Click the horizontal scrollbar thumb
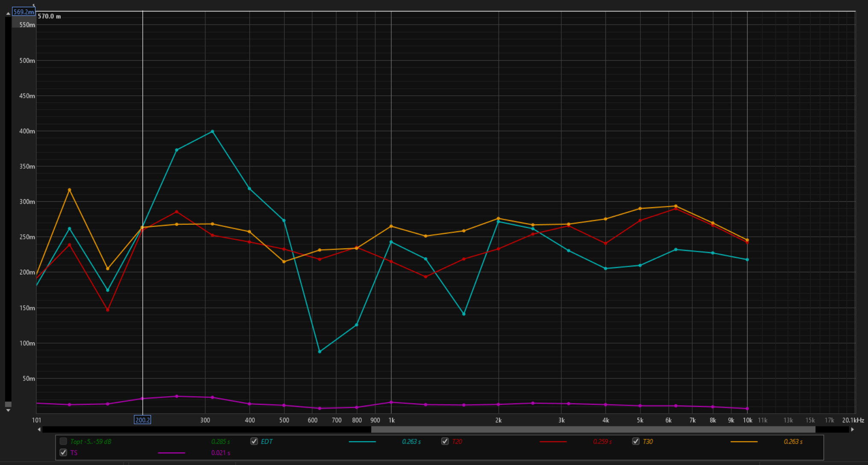The width and height of the screenshot is (868, 465). 593,430
